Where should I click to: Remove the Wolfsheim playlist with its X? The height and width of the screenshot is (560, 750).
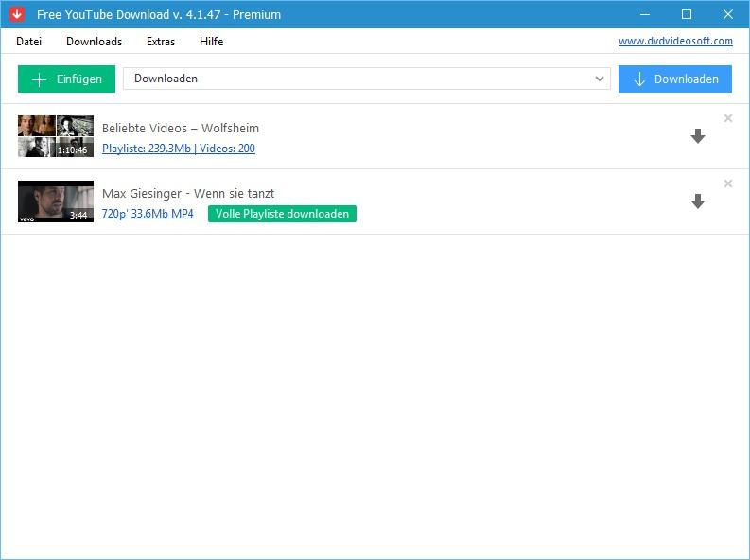(x=728, y=118)
